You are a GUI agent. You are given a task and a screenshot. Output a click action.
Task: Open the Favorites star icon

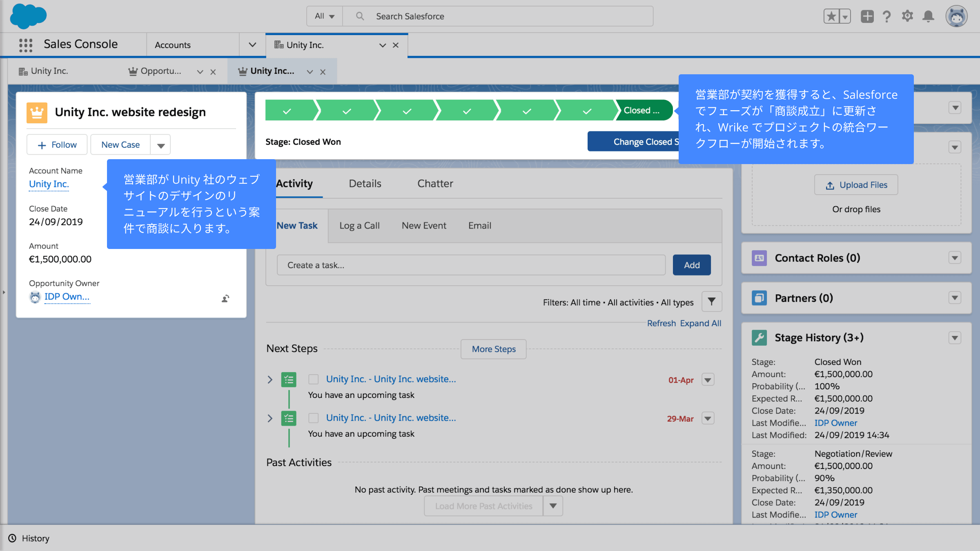(831, 16)
